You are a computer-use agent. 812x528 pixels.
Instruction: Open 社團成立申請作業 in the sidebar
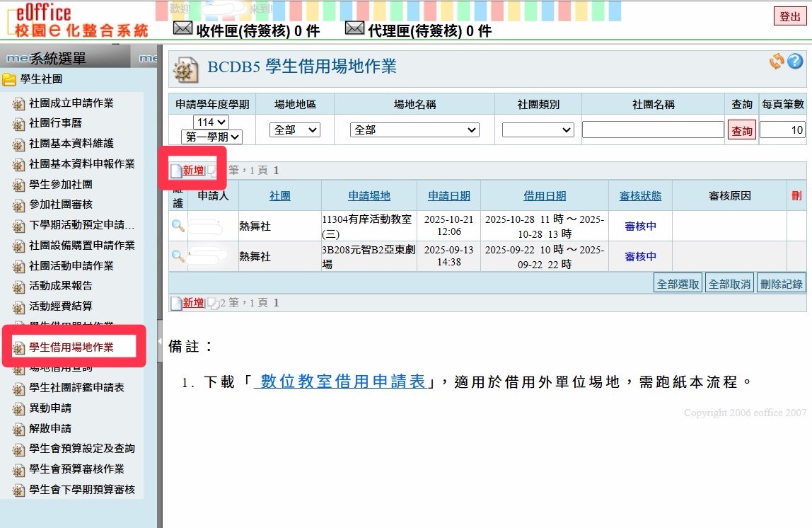point(71,103)
